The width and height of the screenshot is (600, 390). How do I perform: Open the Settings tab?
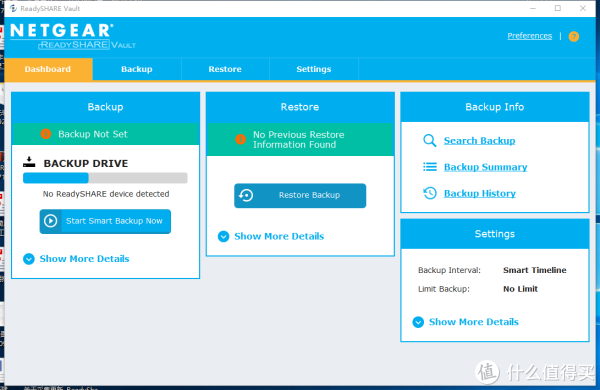tap(314, 69)
